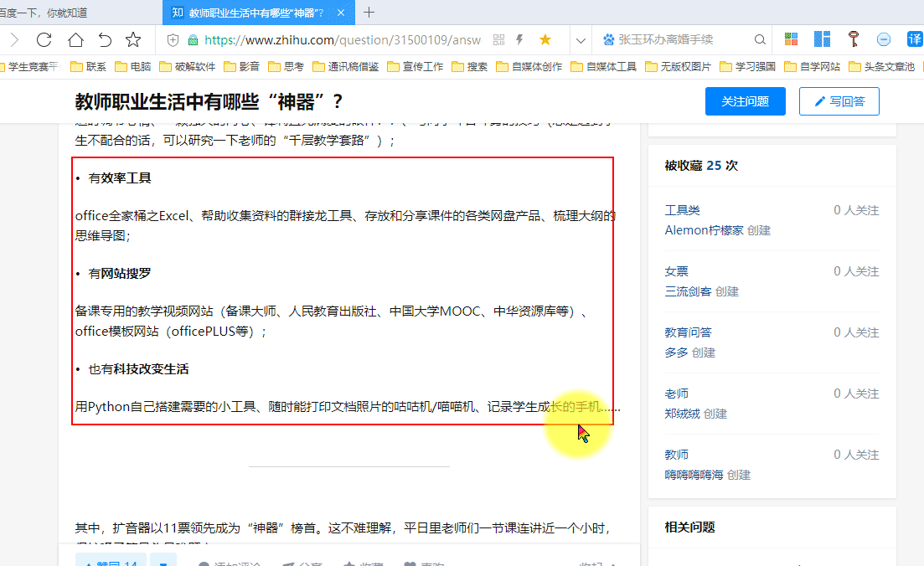Open the 通讯稿借鉴 bookmark folder

[x=345, y=66]
